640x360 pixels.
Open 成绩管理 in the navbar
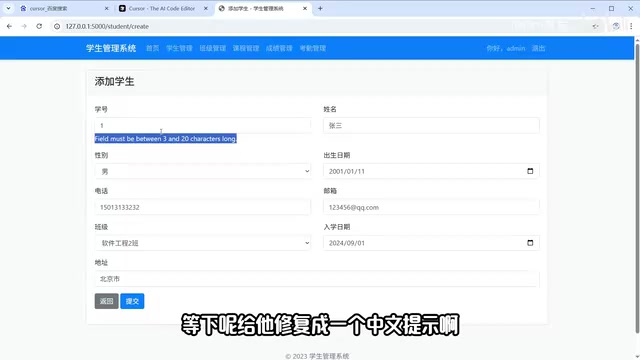(279, 48)
